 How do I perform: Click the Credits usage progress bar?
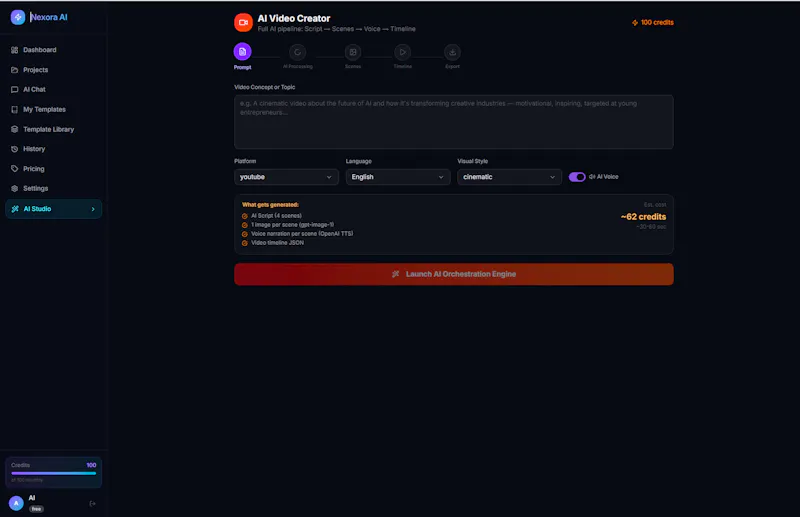click(x=54, y=473)
